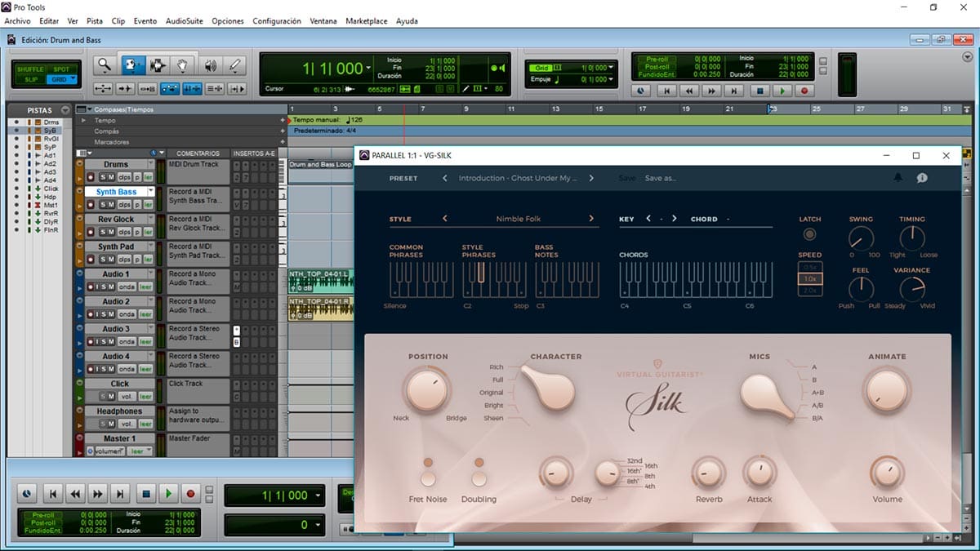The width and height of the screenshot is (980, 551).
Task: Open the Empuje nudge value dropdown
Action: coord(612,79)
